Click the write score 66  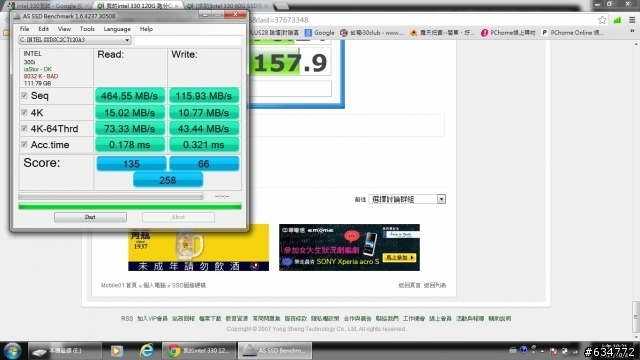[x=204, y=164]
